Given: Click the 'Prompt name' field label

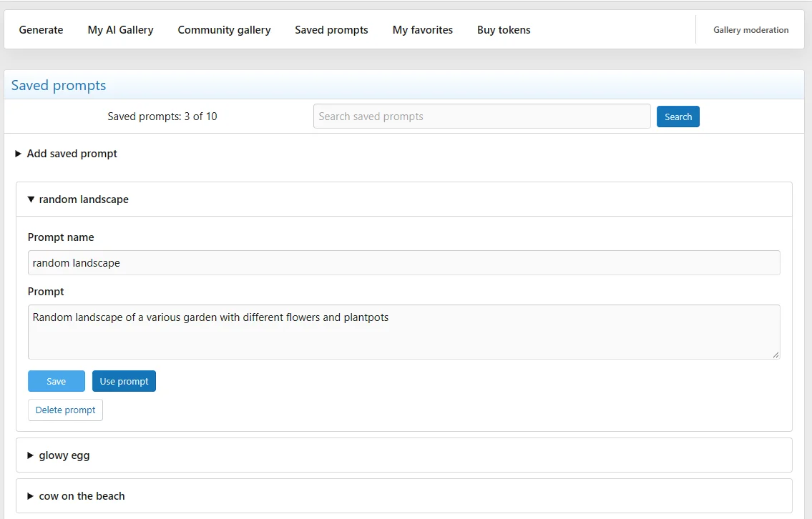Looking at the screenshot, I should pyautogui.click(x=61, y=237).
